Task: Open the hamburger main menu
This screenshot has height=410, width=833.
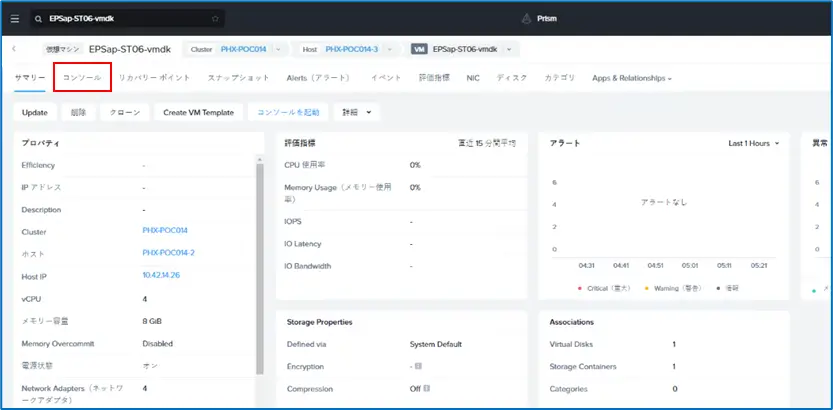Action: 15,19
